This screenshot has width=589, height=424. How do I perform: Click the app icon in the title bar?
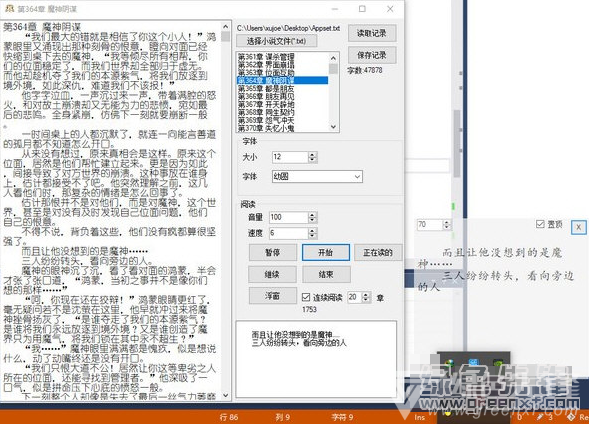pyautogui.click(x=9, y=8)
